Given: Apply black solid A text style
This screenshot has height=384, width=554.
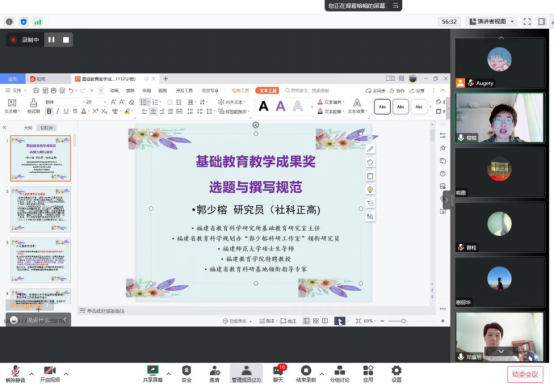Looking at the screenshot, I should coord(264,106).
